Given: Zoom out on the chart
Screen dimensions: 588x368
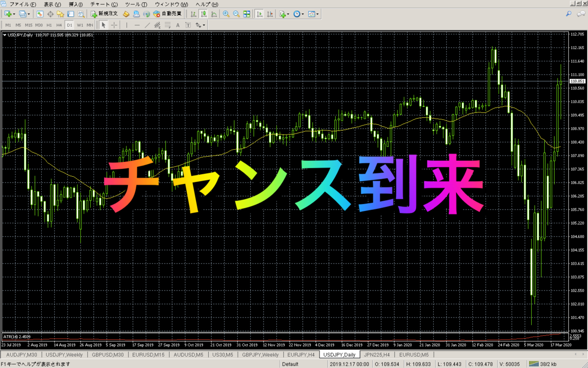Looking at the screenshot, I should pos(236,14).
